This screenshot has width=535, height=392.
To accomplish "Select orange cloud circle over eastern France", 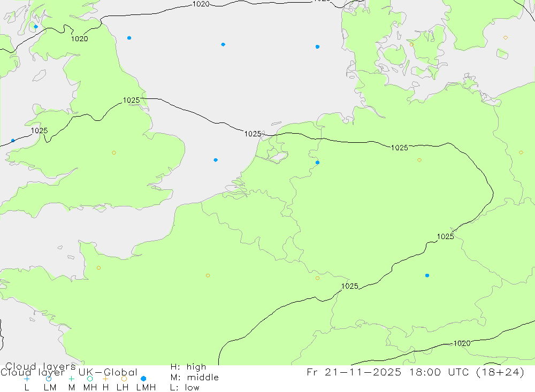I will point(317,279).
